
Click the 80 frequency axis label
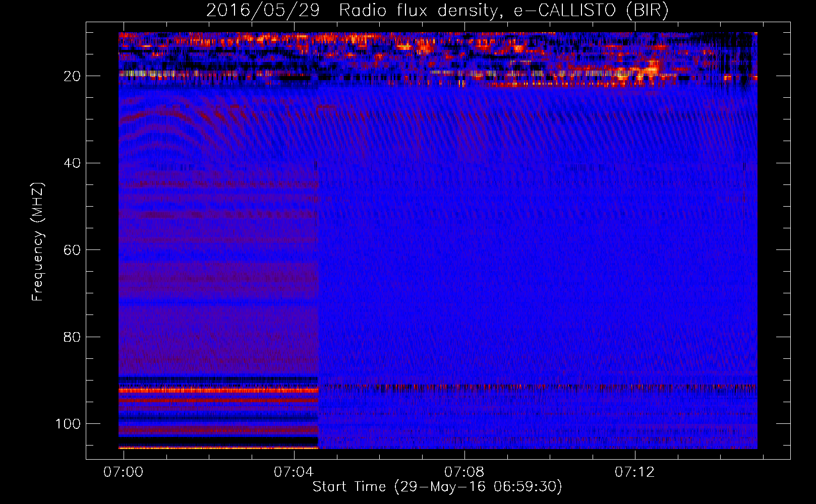72,337
